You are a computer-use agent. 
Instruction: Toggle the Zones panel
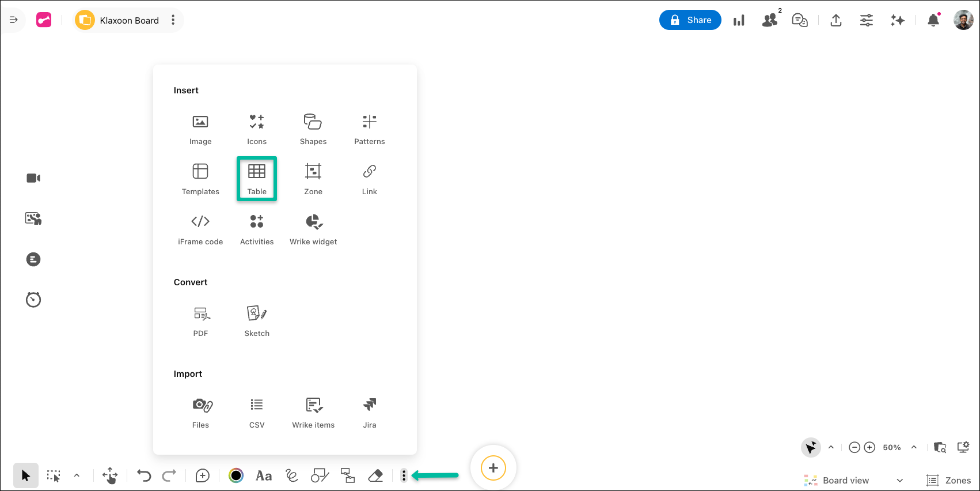pyautogui.click(x=948, y=481)
